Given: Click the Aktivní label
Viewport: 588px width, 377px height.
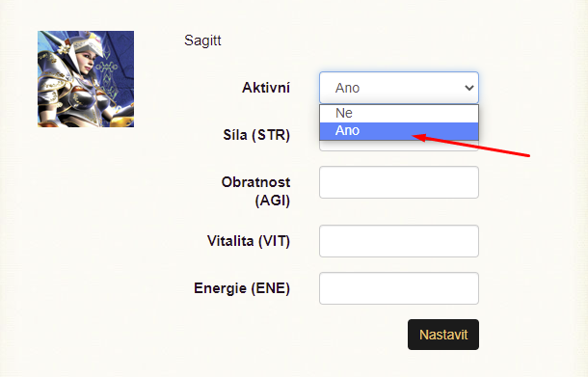Looking at the screenshot, I should click(266, 88).
